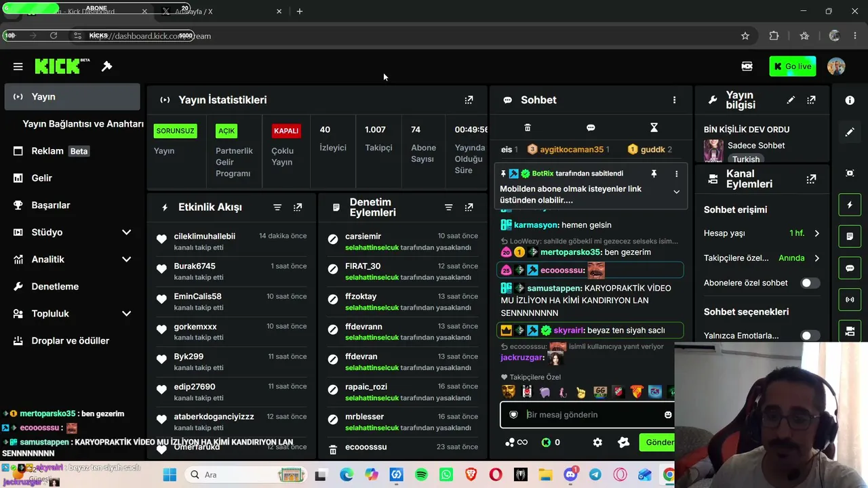
Task: Click the green Go live button
Action: (x=793, y=66)
